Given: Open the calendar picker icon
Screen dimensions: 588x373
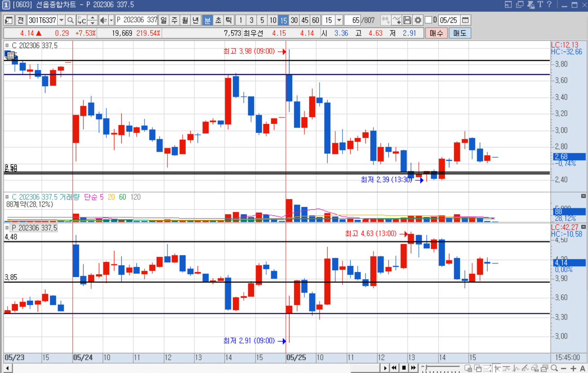Looking at the screenshot, I should coord(465,20).
